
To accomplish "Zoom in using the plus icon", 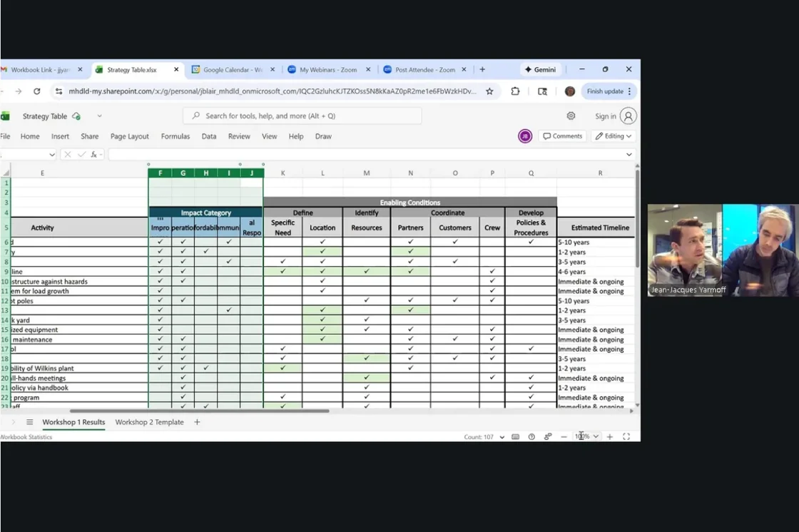I will pos(609,436).
